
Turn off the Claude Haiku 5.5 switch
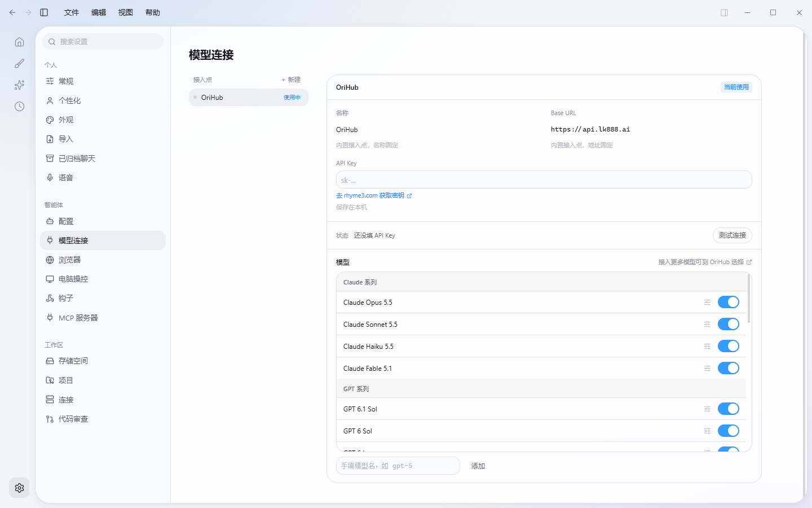[x=729, y=346]
